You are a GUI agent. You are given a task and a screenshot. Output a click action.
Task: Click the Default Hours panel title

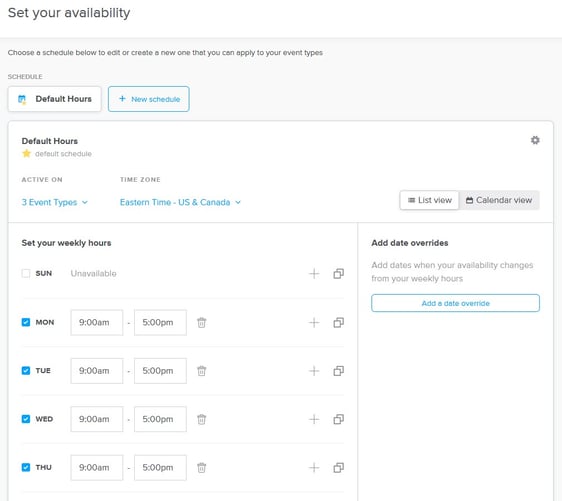[x=50, y=141]
